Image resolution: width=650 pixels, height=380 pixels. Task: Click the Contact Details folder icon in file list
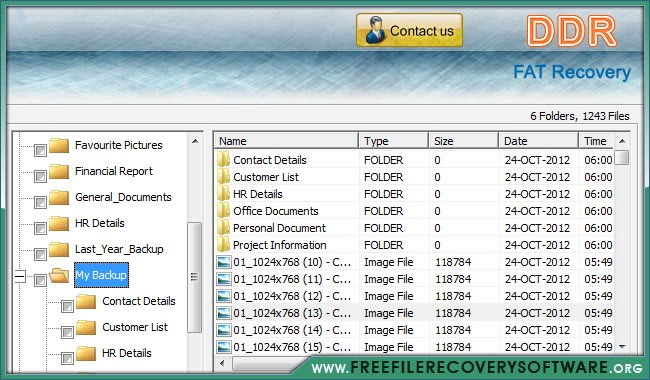223,160
